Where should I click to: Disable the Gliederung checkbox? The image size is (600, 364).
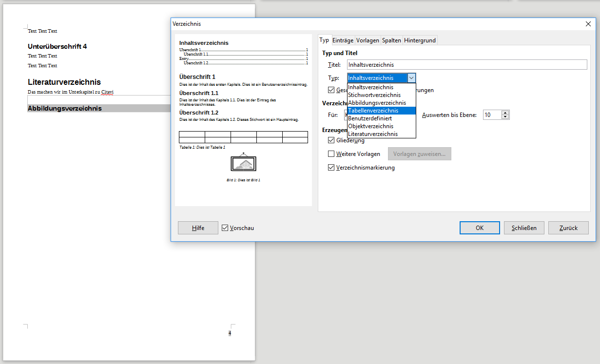click(331, 140)
